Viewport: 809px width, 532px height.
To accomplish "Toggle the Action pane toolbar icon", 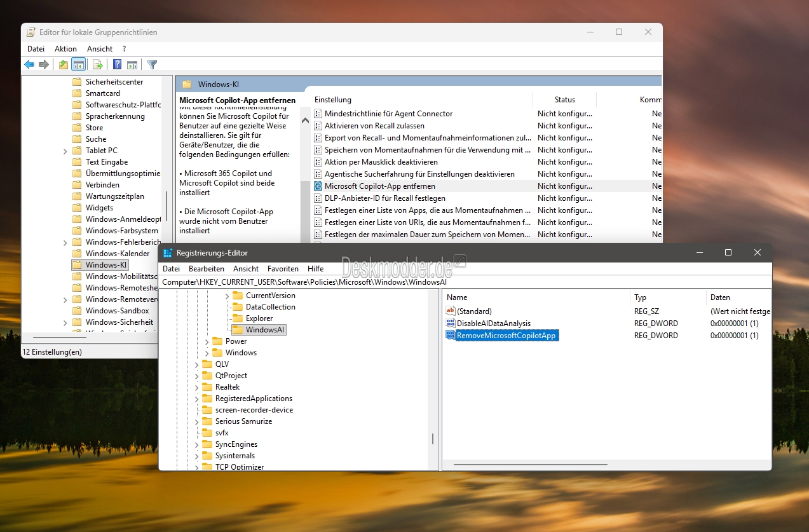I will click(132, 64).
